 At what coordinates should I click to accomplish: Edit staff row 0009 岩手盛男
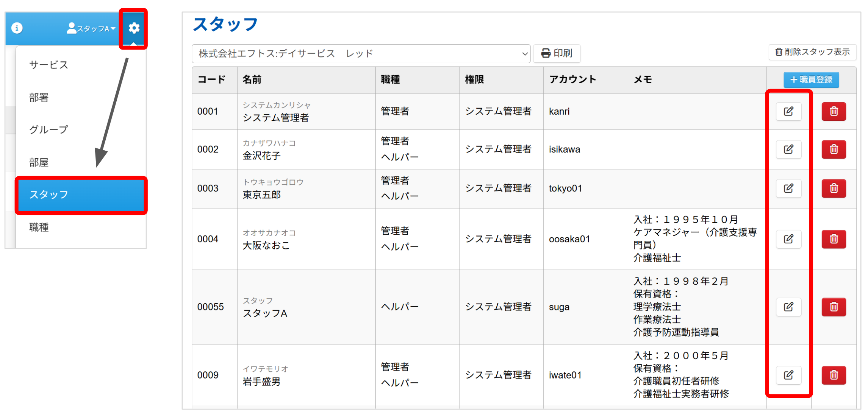[788, 375]
